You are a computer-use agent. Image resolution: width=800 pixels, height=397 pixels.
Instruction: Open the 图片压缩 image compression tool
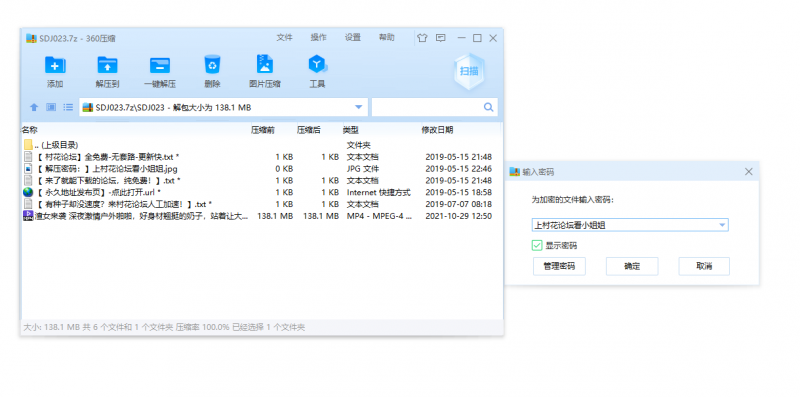point(264,64)
